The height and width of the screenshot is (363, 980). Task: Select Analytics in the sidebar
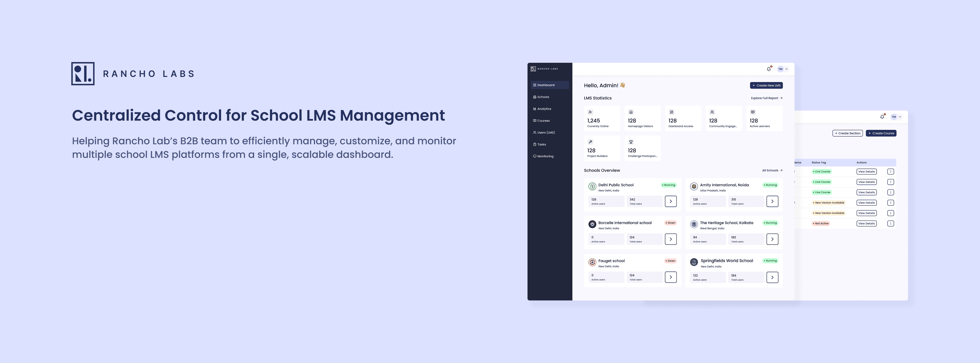[544, 109]
